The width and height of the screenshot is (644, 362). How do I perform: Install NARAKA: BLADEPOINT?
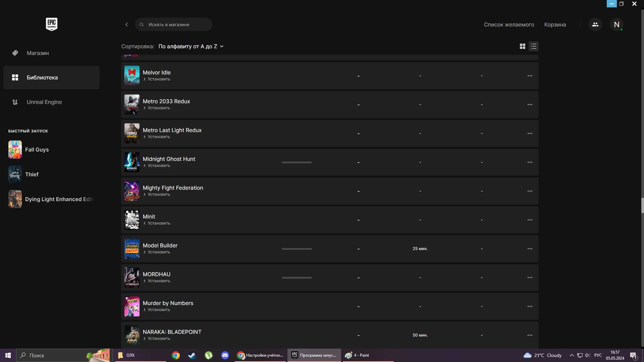[157, 339]
